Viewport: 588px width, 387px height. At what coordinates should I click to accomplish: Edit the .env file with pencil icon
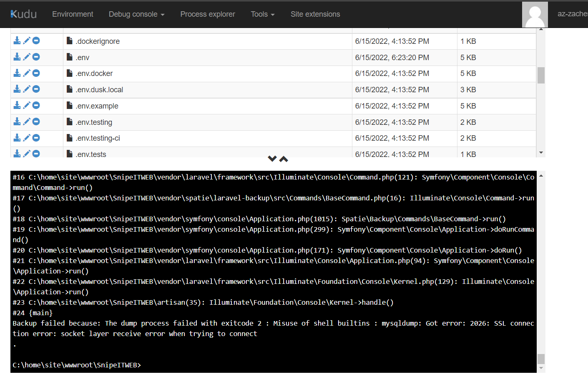click(x=27, y=56)
